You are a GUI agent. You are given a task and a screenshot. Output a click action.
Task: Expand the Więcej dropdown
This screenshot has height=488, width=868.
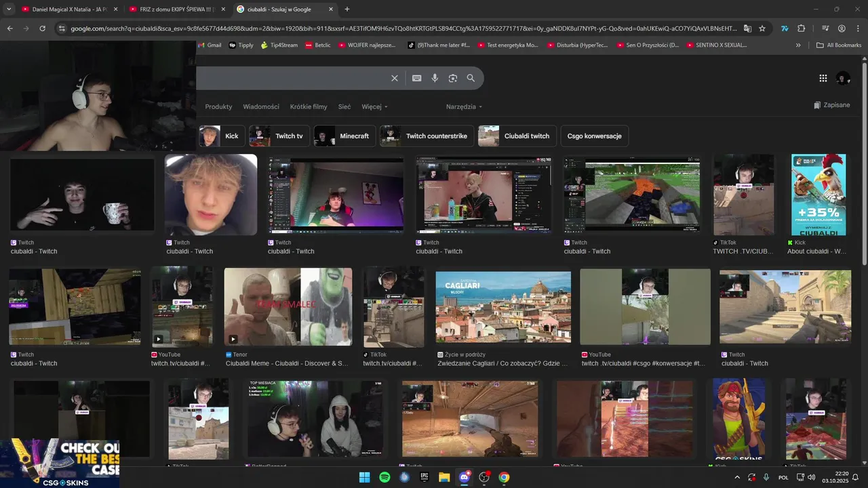coord(374,106)
